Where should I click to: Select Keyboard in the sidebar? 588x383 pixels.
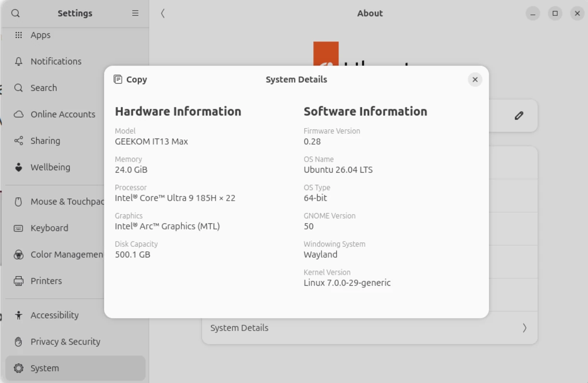click(76, 228)
